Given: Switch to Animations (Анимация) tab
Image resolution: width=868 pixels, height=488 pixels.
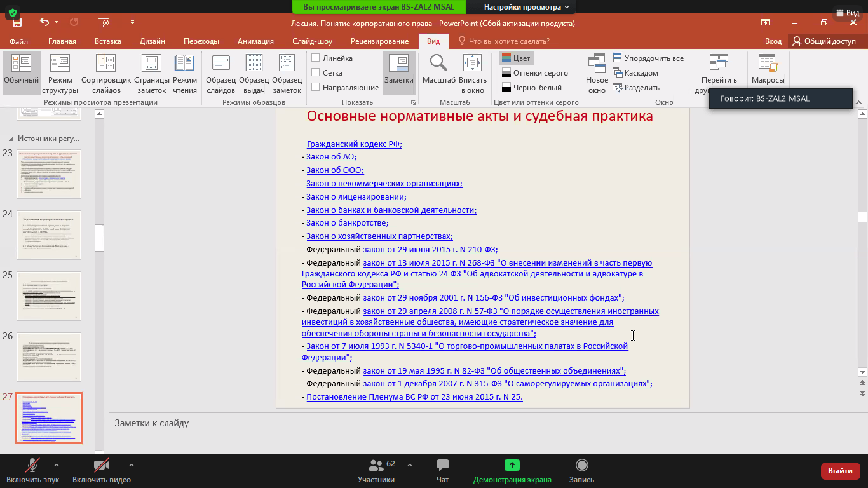Looking at the screenshot, I should click(x=256, y=41).
